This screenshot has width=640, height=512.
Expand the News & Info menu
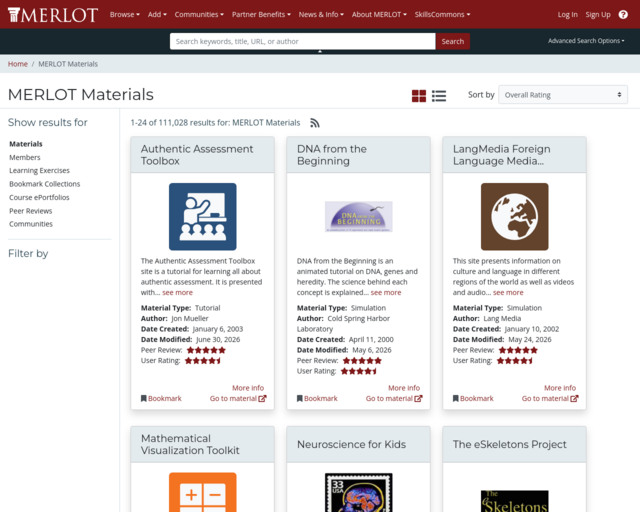[321, 15]
